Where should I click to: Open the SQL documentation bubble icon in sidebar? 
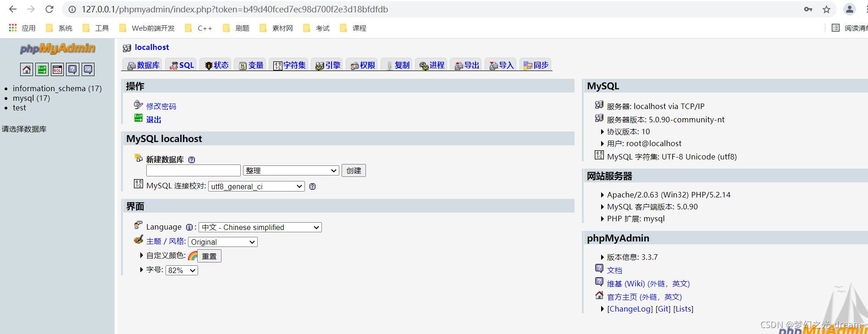pyautogui.click(x=88, y=70)
